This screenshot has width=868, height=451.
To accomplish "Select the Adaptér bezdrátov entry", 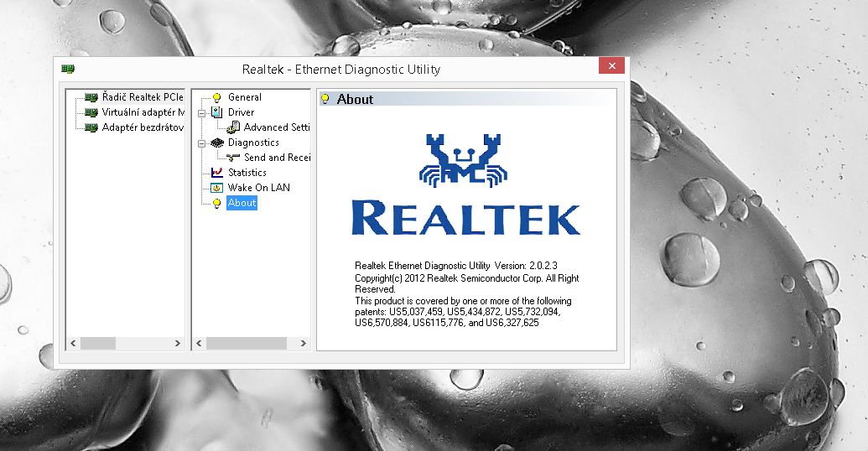I will 143,127.
